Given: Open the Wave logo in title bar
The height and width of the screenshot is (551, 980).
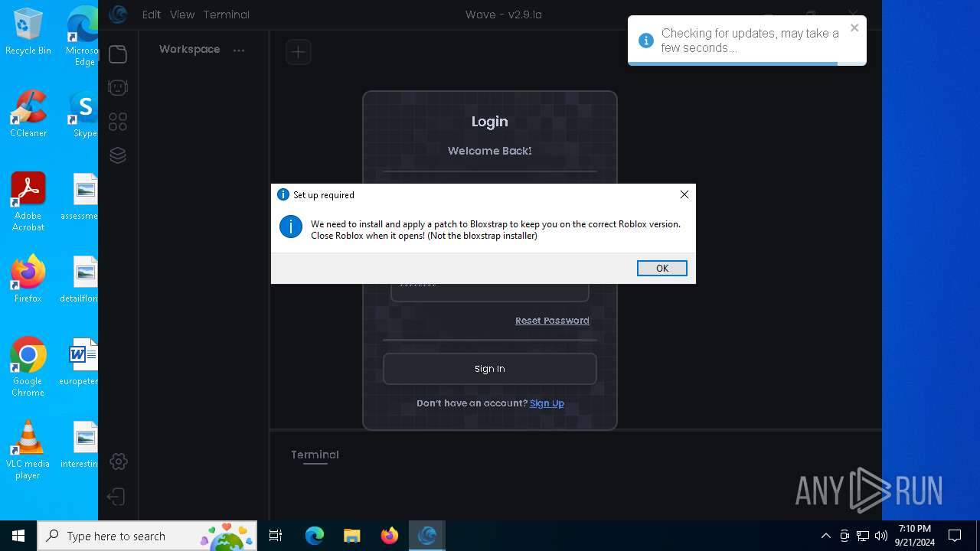Looking at the screenshot, I should 117,14.
